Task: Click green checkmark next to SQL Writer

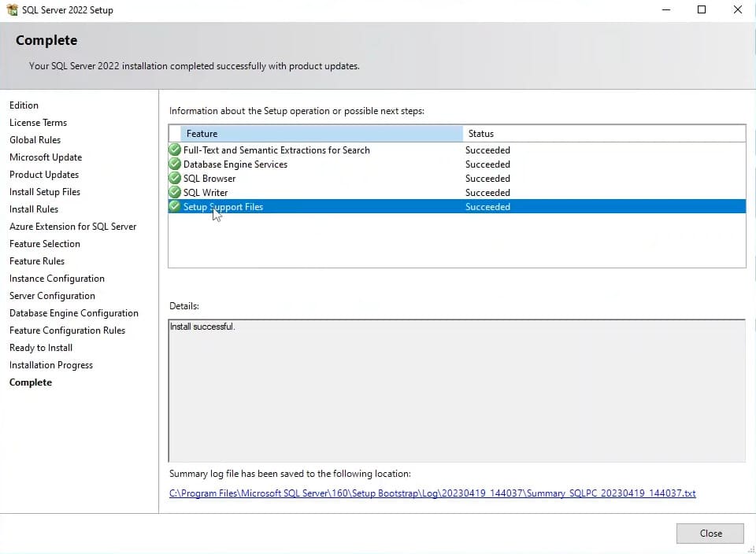Action: [175, 193]
